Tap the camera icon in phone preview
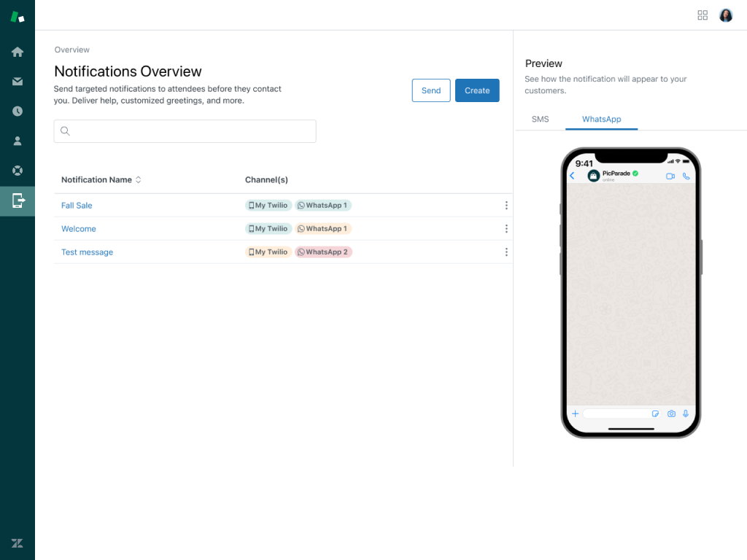The width and height of the screenshot is (747, 560). tap(672, 413)
